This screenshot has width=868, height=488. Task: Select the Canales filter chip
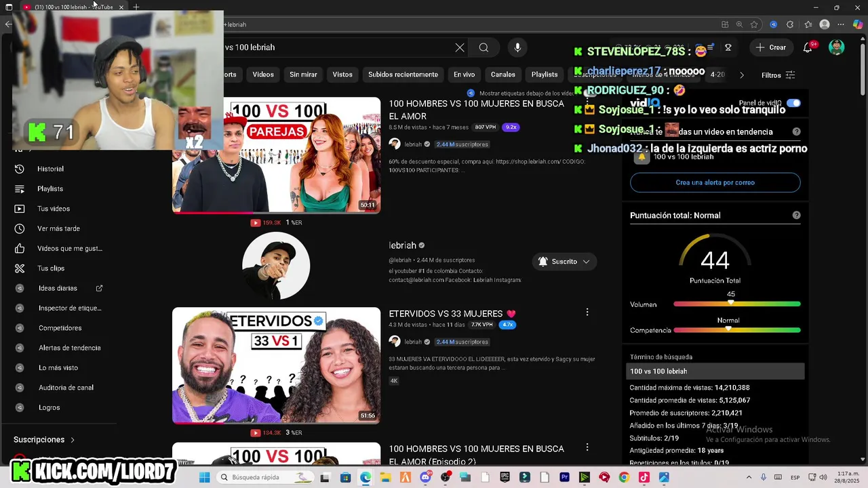tap(503, 75)
